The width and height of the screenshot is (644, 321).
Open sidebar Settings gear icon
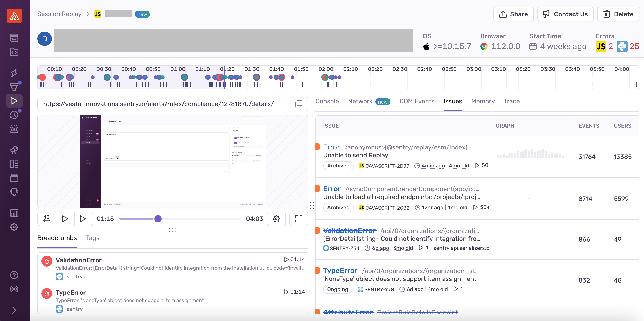[x=14, y=227]
